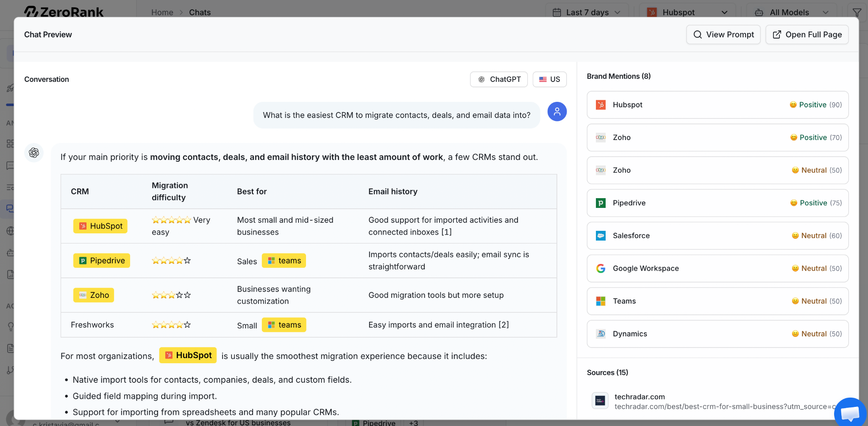
Task: Expand the All Models dropdown
Action: [791, 12]
